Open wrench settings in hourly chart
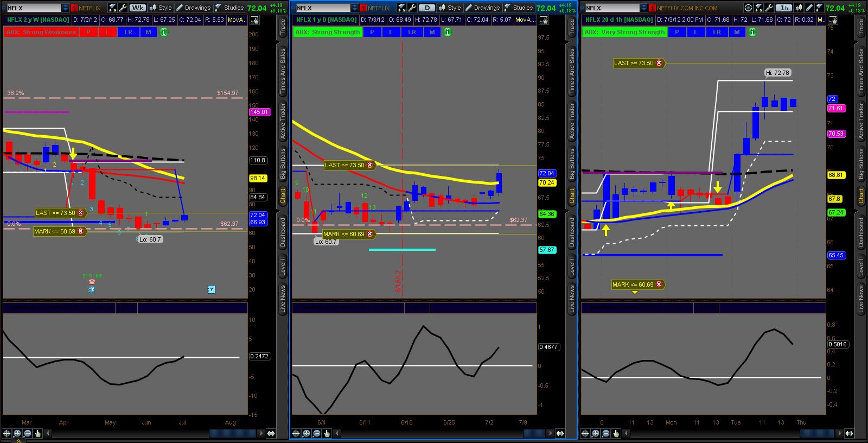Image resolution: width=868 pixels, height=443 pixels. click(x=769, y=8)
